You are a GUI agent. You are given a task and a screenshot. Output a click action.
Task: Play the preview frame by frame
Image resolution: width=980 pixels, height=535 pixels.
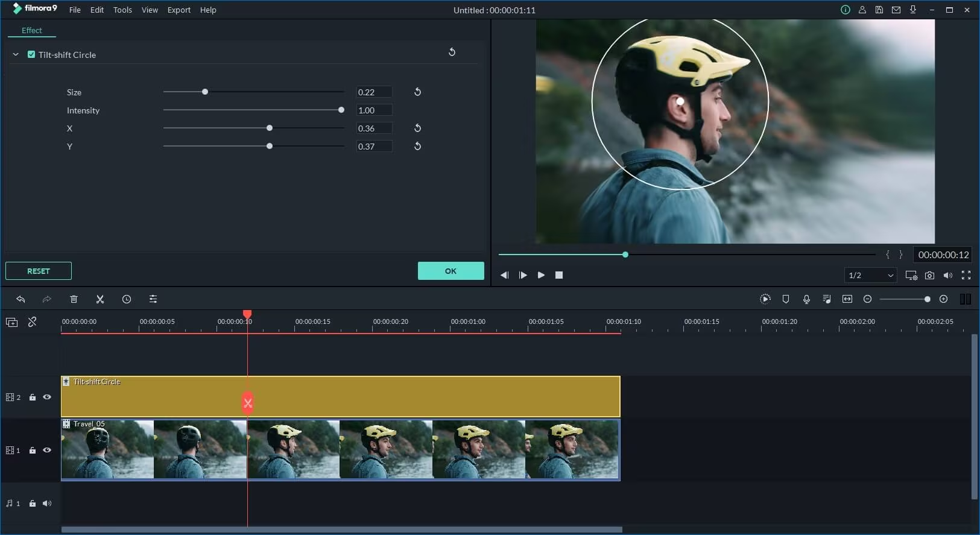[523, 275]
